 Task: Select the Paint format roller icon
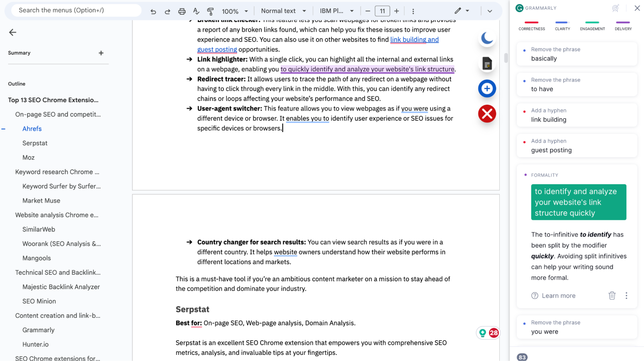pyautogui.click(x=210, y=11)
